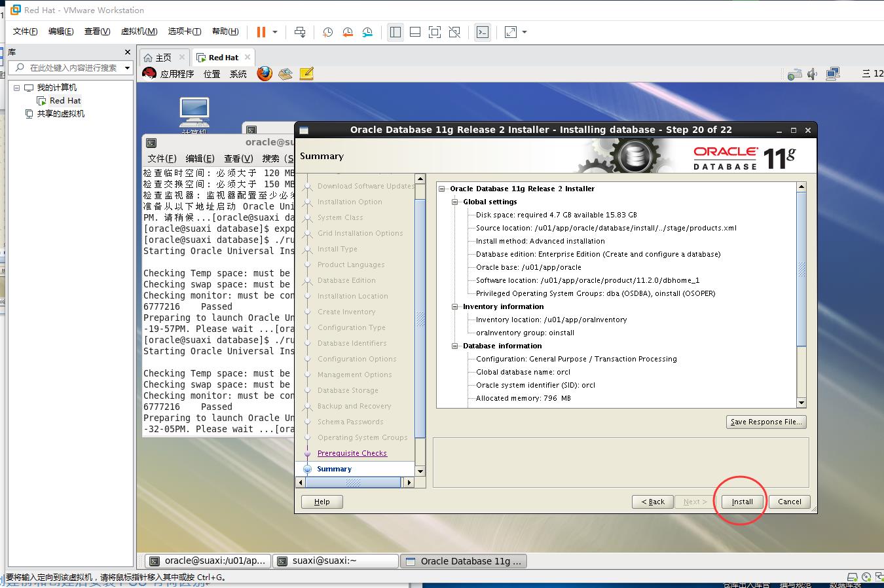Pause the virtual machine

pos(261,32)
